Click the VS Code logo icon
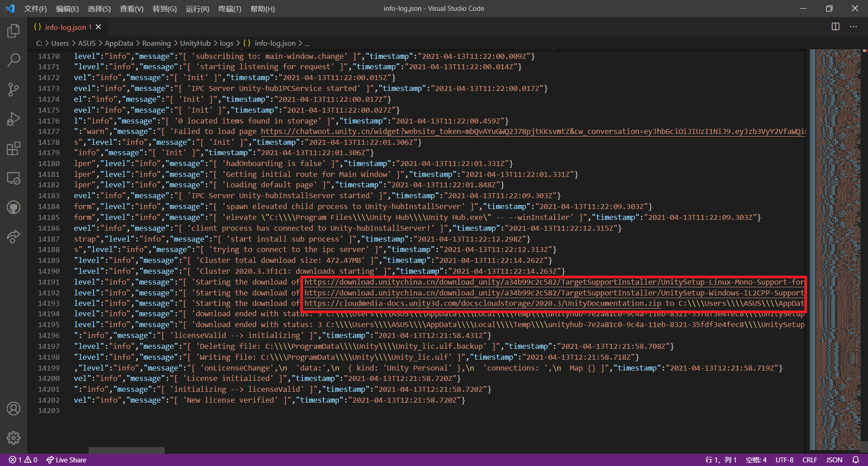This screenshot has width=868, height=466. pos(10,9)
